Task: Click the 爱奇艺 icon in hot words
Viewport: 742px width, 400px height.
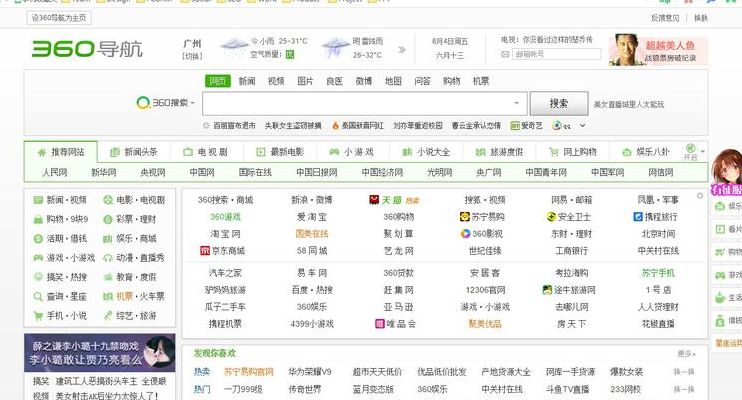Action: coord(515,125)
